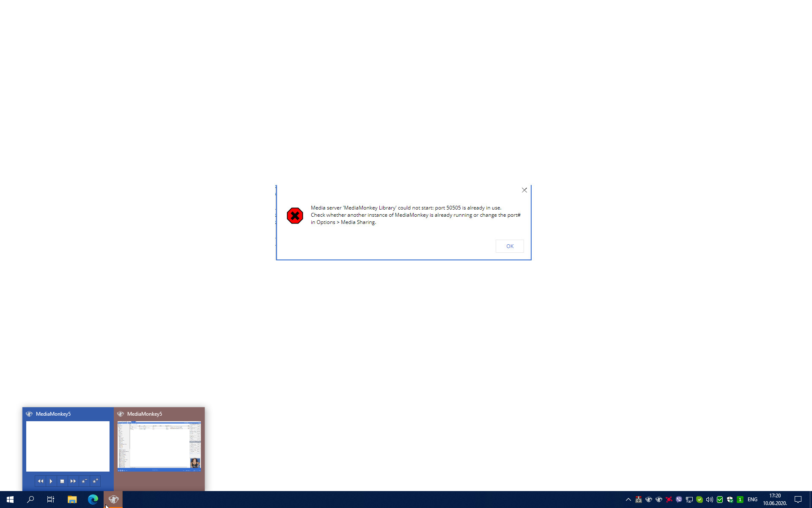The height and width of the screenshot is (508, 812).
Task: Decrease rating with the star minus button
Action: [84, 481]
